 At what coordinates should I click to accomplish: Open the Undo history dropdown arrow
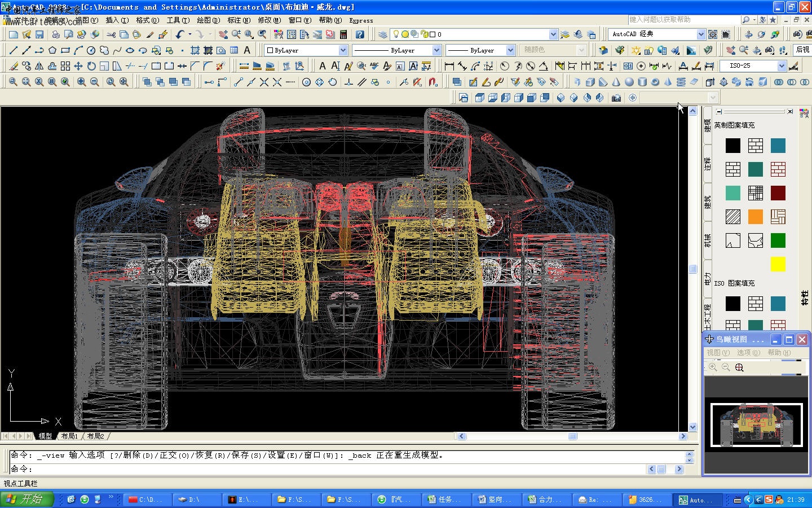point(189,34)
